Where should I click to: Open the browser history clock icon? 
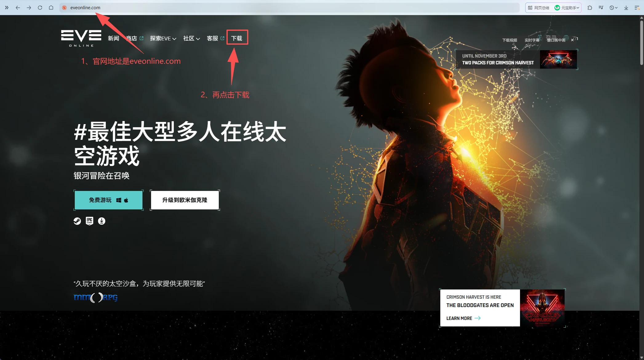pos(612,8)
